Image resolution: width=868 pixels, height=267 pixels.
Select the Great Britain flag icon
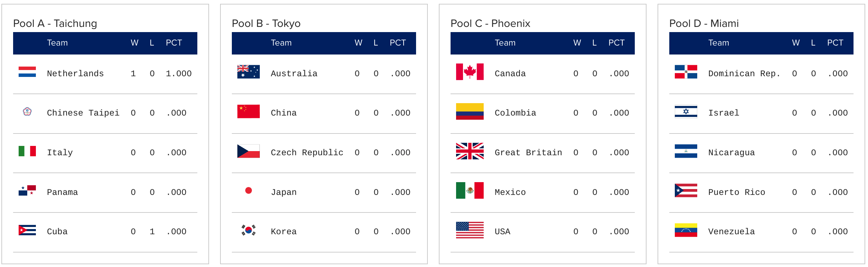click(x=470, y=151)
